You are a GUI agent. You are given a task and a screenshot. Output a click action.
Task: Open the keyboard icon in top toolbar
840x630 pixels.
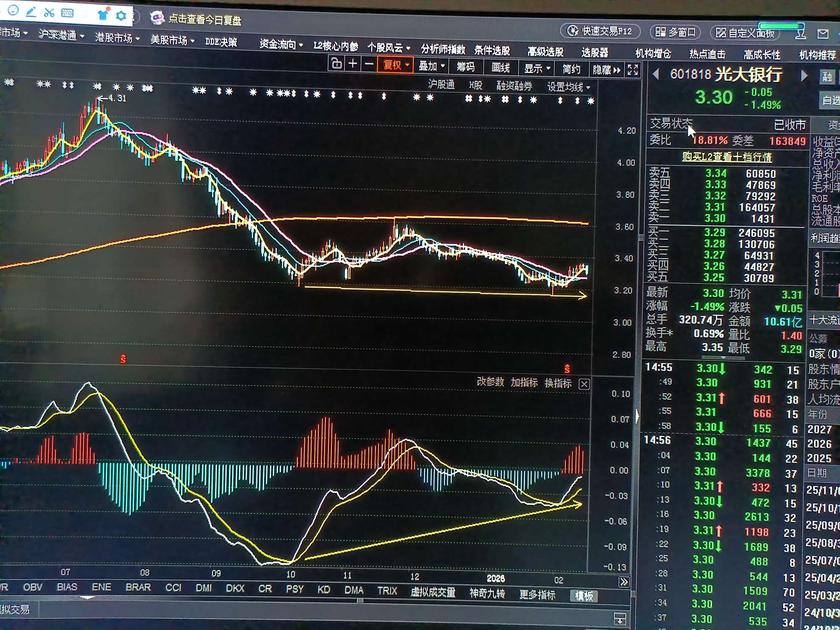coord(67,13)
